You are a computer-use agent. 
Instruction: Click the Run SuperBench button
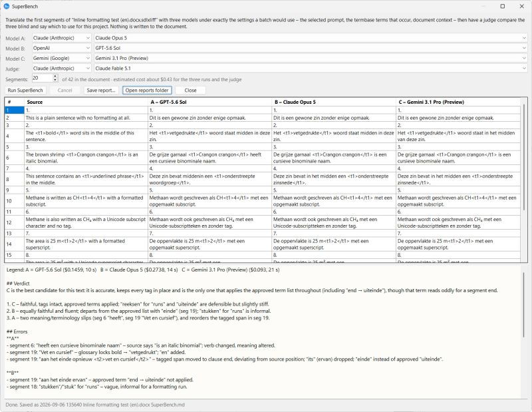[25, 91]
